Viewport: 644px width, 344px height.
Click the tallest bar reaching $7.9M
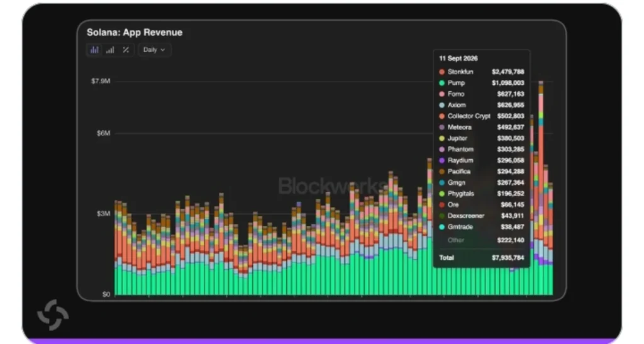coord(541,188)
